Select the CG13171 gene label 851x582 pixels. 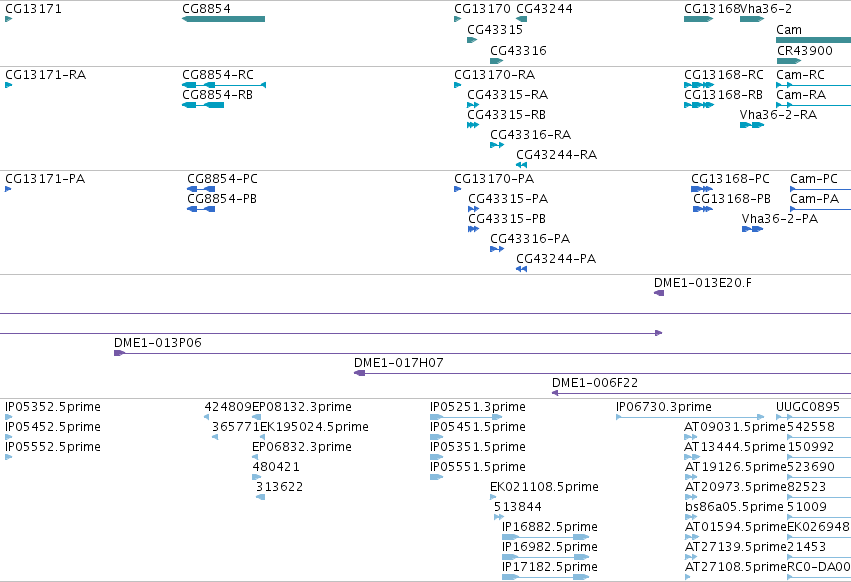click(x=33, y=9)
